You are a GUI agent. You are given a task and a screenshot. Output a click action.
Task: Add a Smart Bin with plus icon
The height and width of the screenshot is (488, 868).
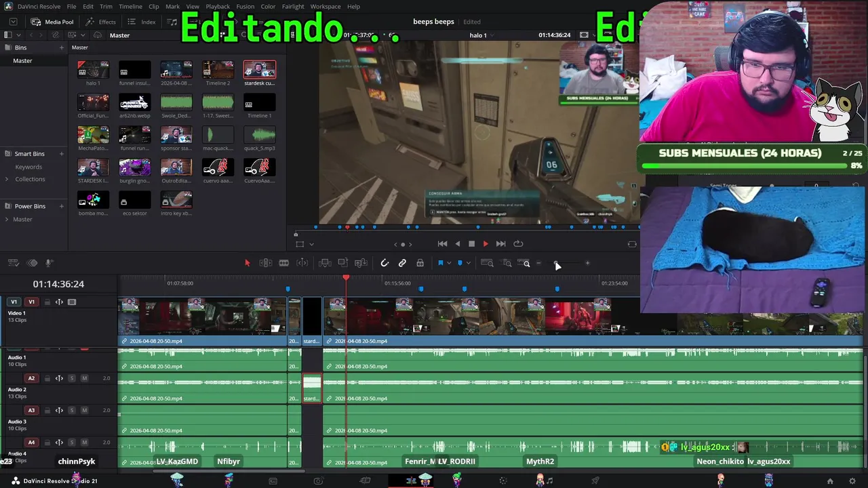point(62,154)
